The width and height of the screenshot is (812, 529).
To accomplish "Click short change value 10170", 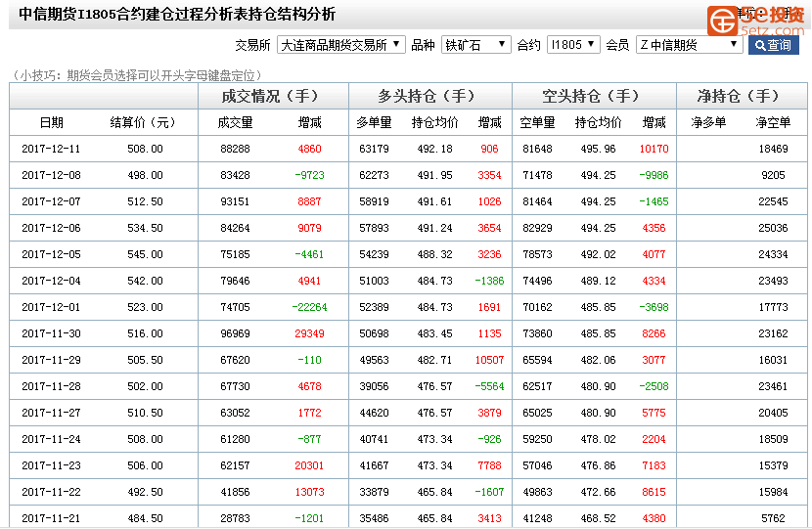I will click(654, 149).
